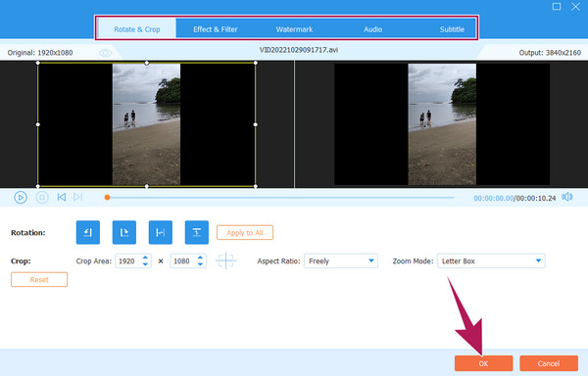
Task: Rotate video left 90 degrees
Action: [88, 232]
